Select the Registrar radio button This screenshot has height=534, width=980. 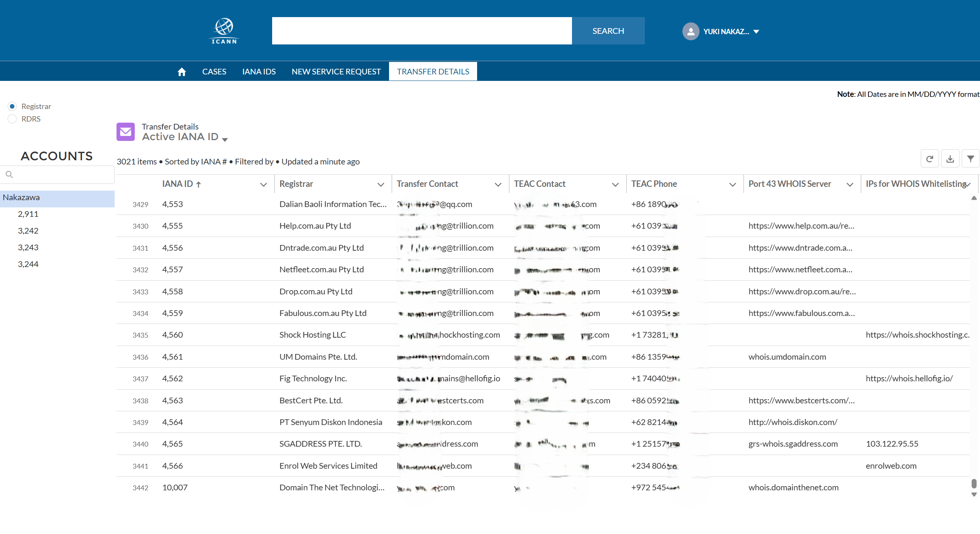point(12,106)
